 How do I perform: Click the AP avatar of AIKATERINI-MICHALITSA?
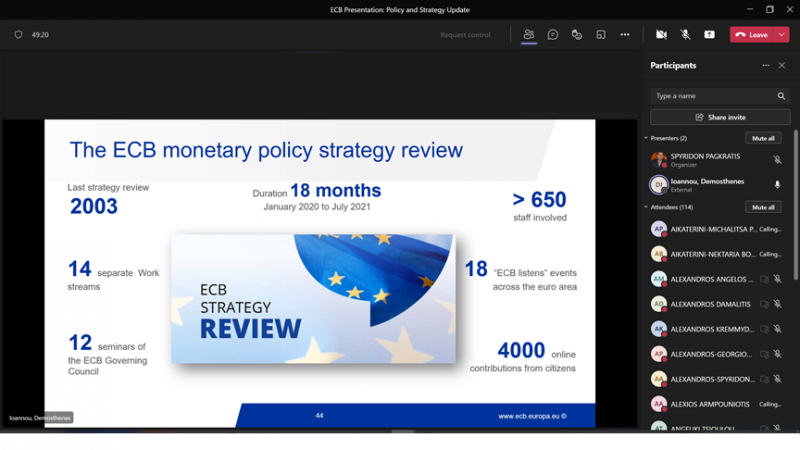tap(659, 229)
